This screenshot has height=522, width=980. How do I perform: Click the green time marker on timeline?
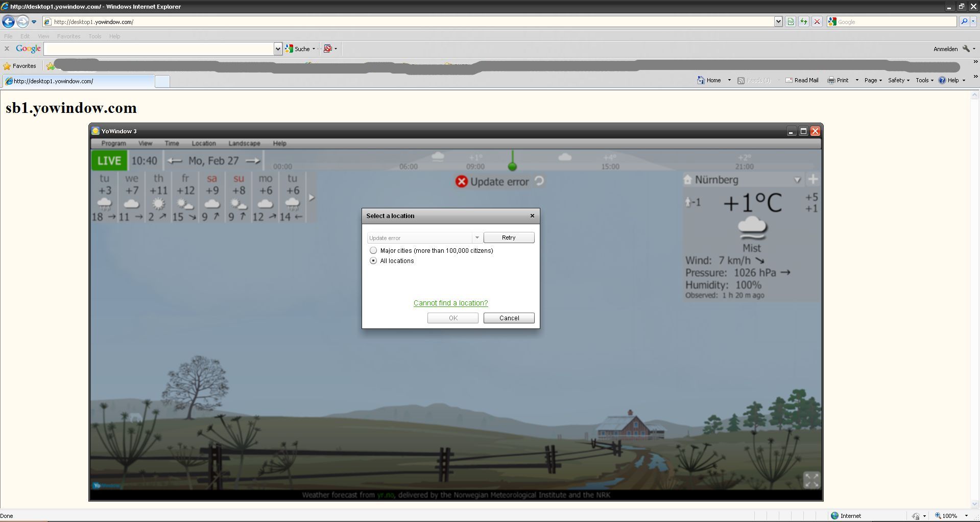512,166
